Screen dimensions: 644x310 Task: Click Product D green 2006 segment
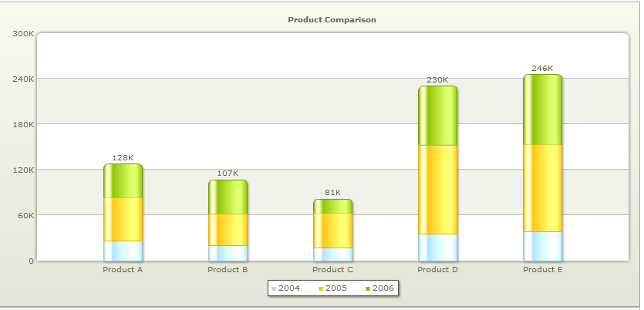pos(437,116)
